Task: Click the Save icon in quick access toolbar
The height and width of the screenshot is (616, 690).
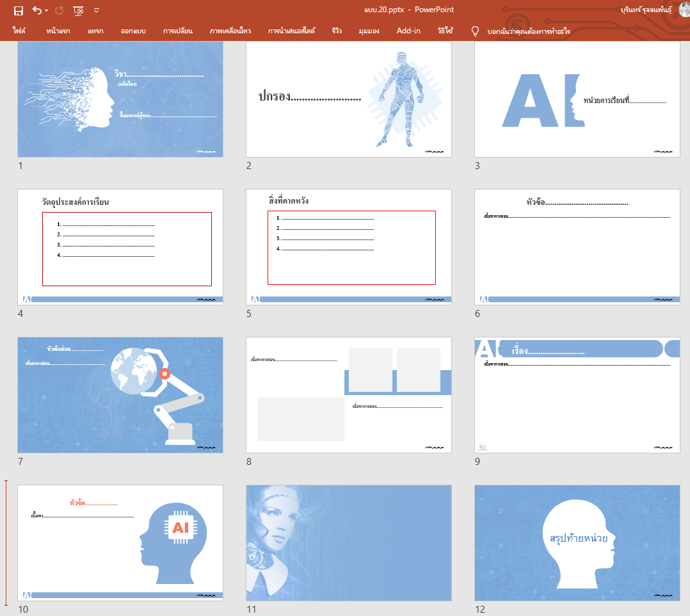Action: (x=19, y=10)
